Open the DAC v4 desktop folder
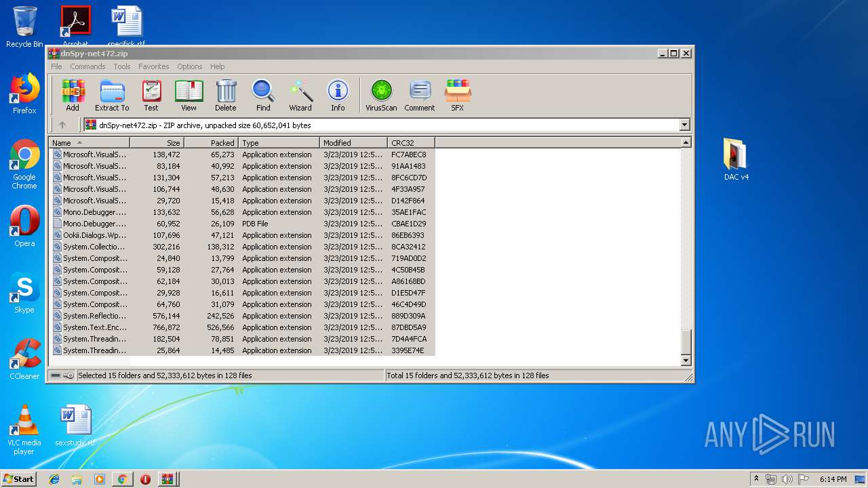The width and height of the screenshot is (868, 488). point(736,159)
